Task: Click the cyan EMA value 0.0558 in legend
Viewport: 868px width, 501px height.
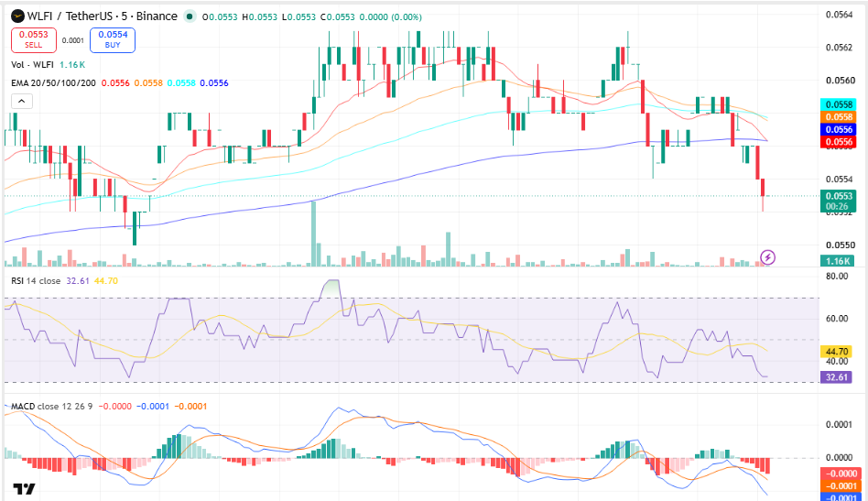Action: pos(181,83)
